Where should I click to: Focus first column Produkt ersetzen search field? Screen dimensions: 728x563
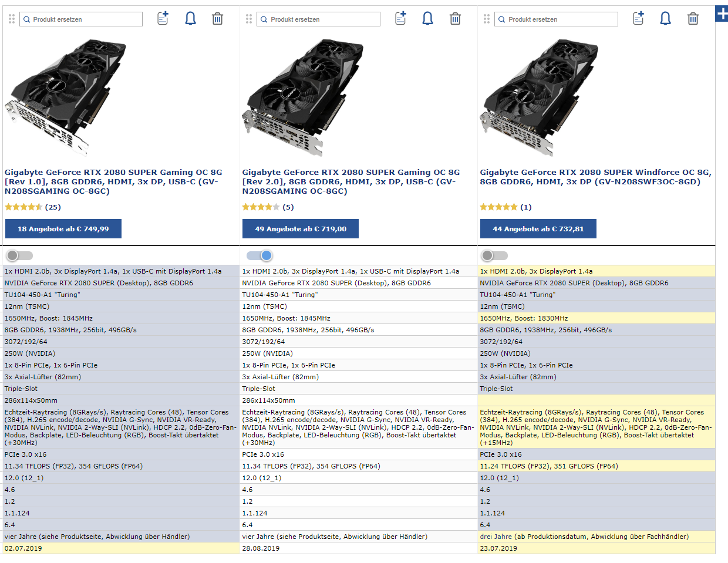[81, 19]
